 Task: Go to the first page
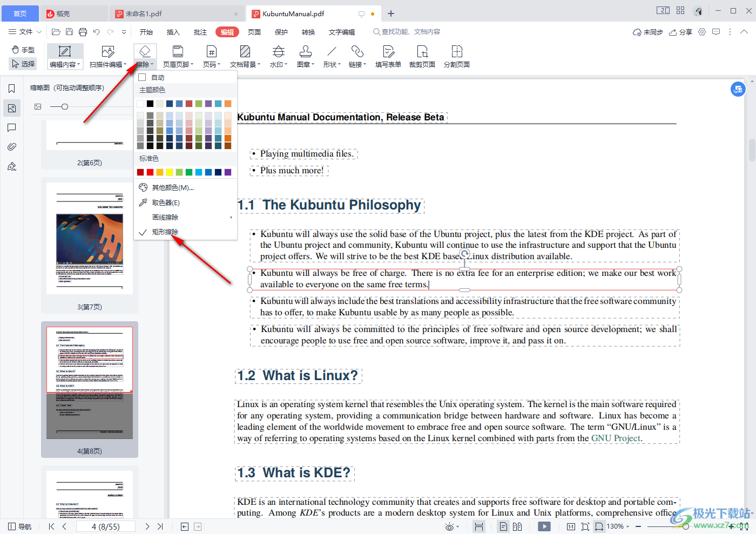click(51, 526)
